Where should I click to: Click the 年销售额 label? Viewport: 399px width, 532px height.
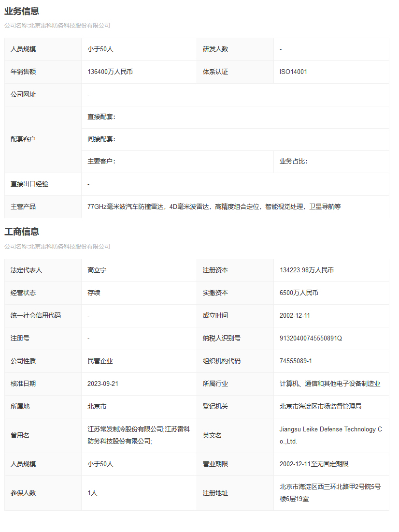pyautogui.click(x=23, y=72)
